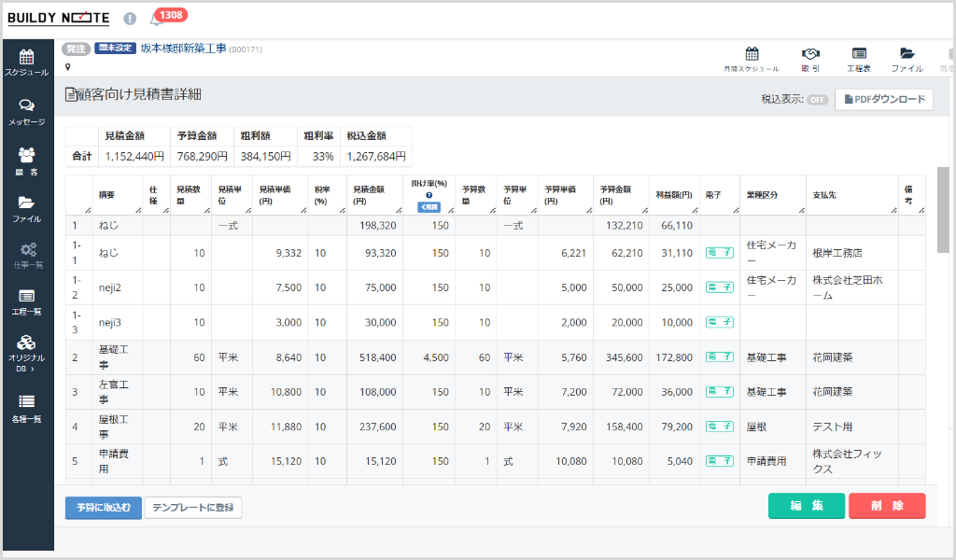Image resolution: width=956 pixels, height=560 pixels.
Task: Go to Customers (顧客) in sidebar
Action: tap(26, 161)
